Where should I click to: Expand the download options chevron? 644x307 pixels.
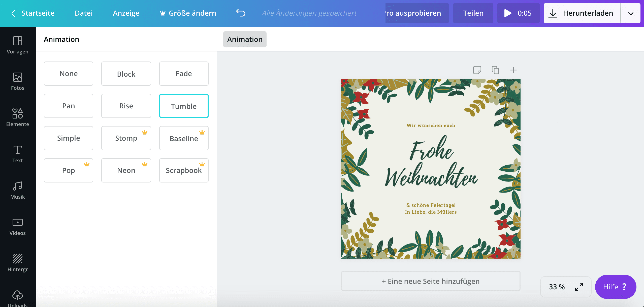[x=631, y=13]
